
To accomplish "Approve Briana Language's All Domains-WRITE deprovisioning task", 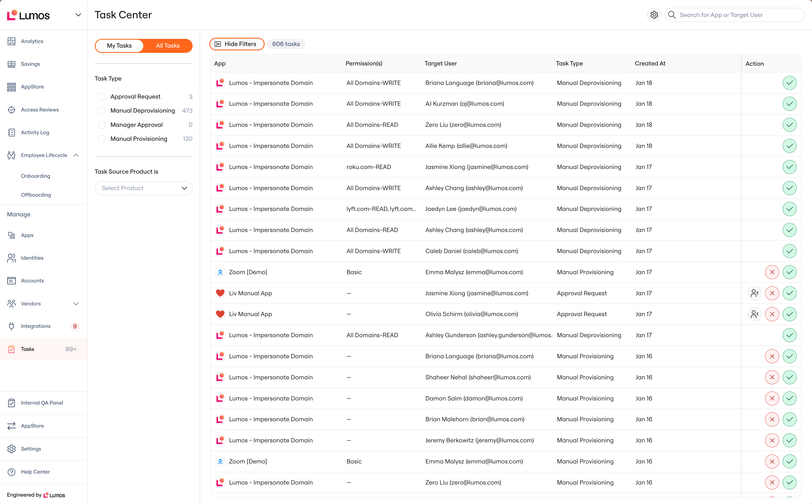I will (x=789, y=83).
